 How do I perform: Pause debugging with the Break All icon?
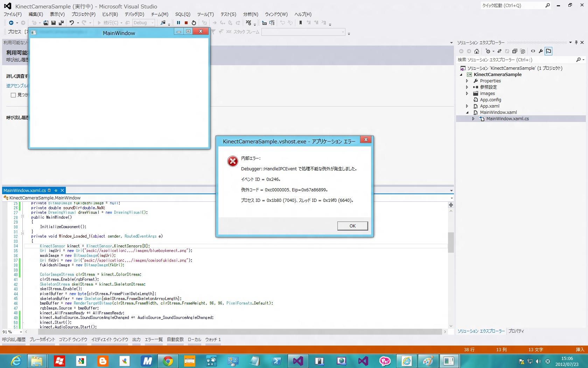tap(178, 23)
